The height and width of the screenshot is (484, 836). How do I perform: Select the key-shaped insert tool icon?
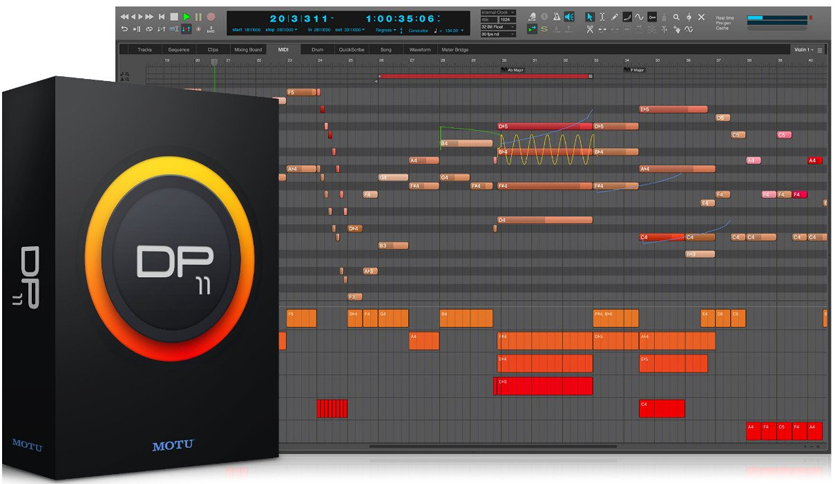click(652, 17)
